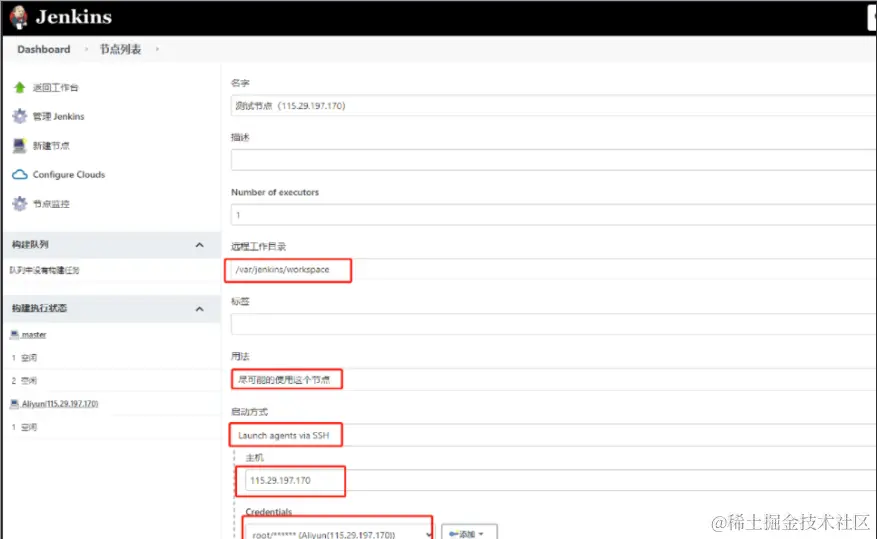Open 返回工作台 sidebar link
877x539 pixels.
point(55,87)
